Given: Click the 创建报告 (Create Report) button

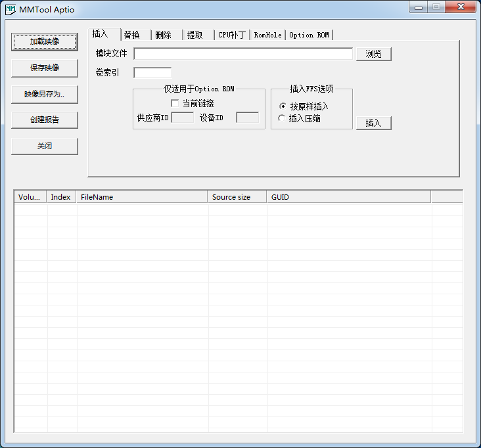Looking at the screenshot, I should pyautogui.click(x=45, y=120).
